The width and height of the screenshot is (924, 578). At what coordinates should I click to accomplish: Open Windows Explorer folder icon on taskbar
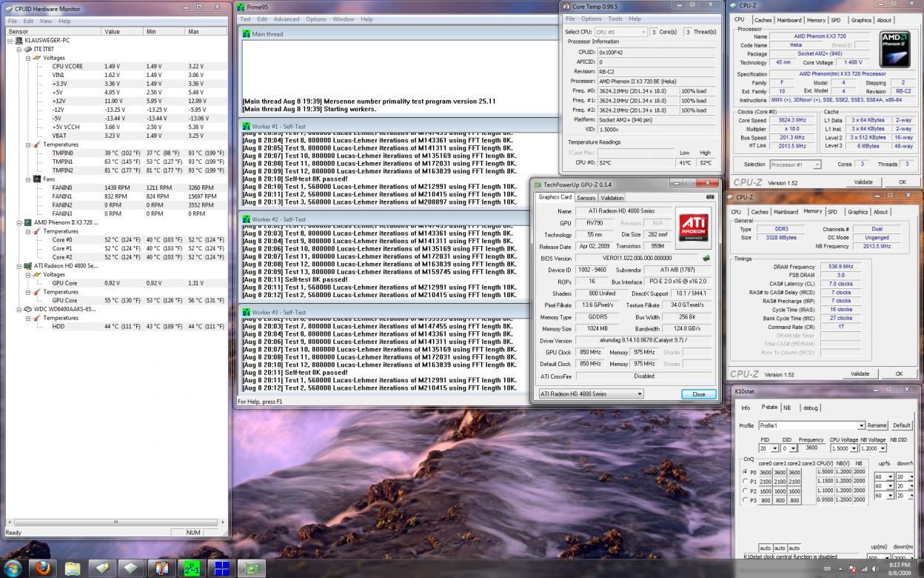click(73, 568)
